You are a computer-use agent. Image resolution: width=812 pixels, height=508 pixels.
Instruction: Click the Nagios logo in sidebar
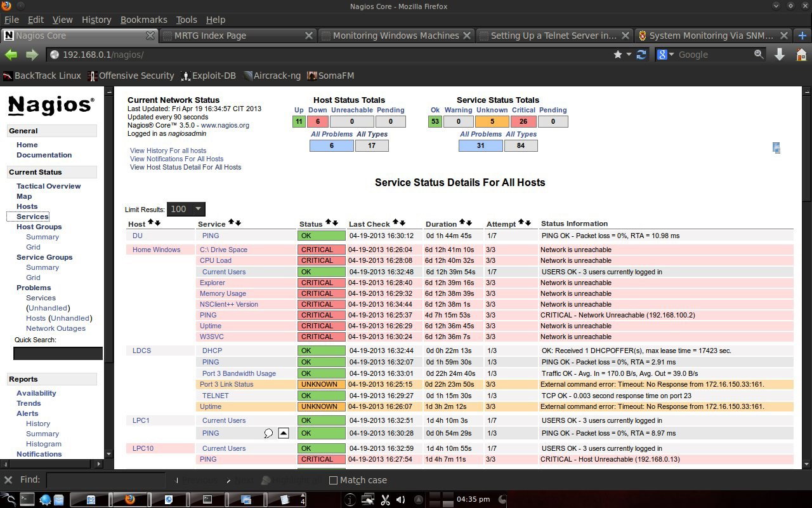pos(51,105)
